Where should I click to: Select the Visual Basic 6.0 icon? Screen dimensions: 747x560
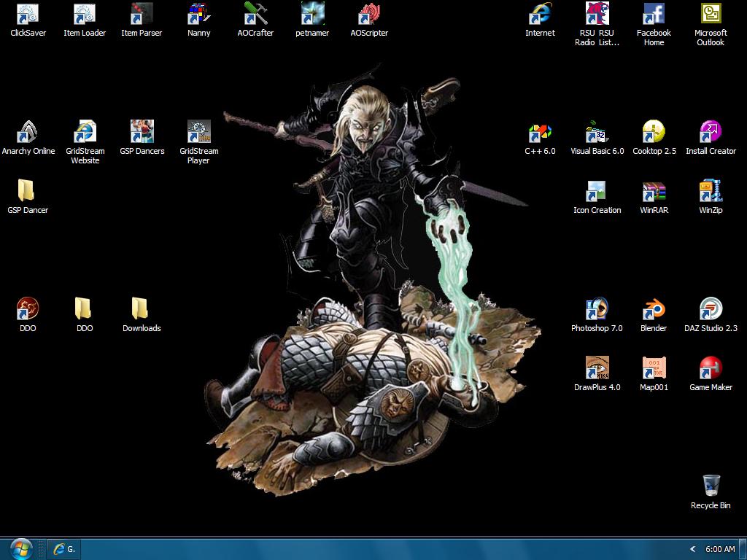click(597, 133)
